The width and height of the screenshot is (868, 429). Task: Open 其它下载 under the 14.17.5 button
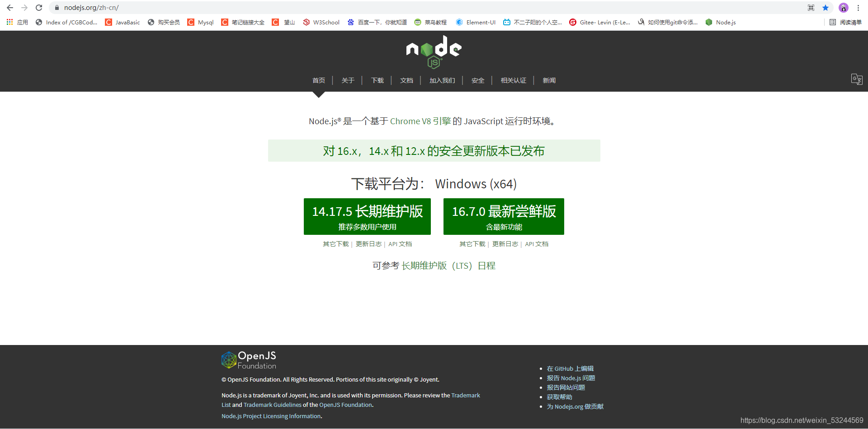[x=335, y=244]
